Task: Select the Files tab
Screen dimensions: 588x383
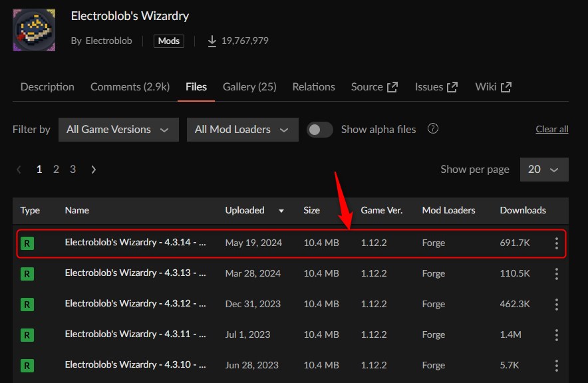Action: (196, 86)
